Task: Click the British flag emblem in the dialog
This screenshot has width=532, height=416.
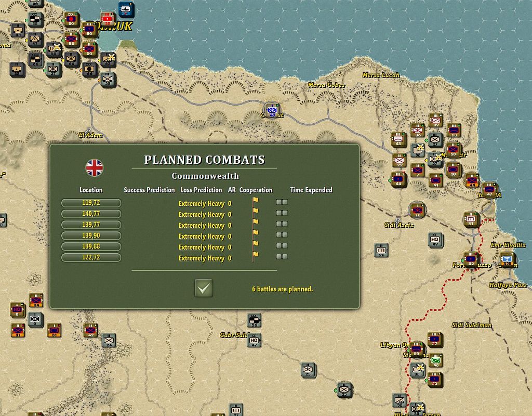Action: 95,168
